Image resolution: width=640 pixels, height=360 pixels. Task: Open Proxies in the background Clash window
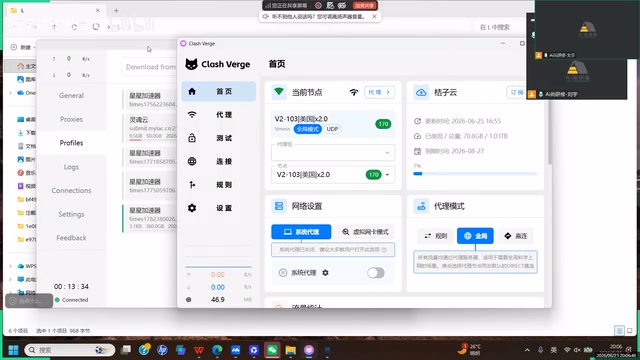71,119
